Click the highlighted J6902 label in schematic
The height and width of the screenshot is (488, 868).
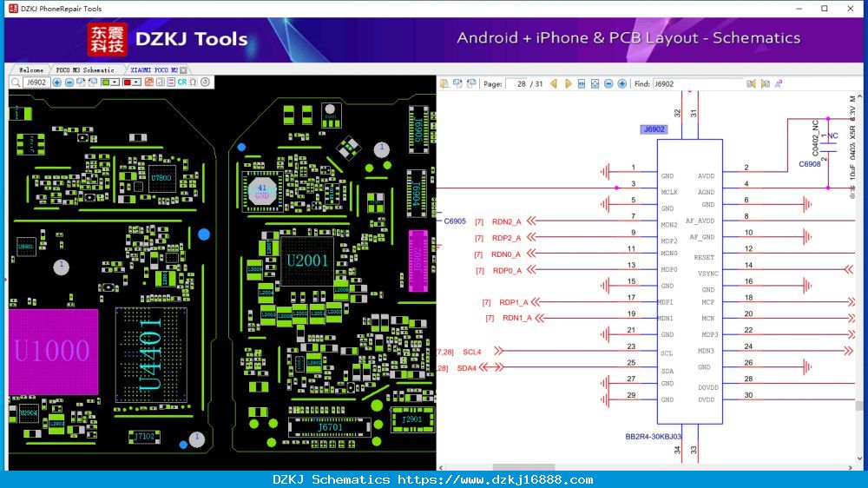(654, 129)
